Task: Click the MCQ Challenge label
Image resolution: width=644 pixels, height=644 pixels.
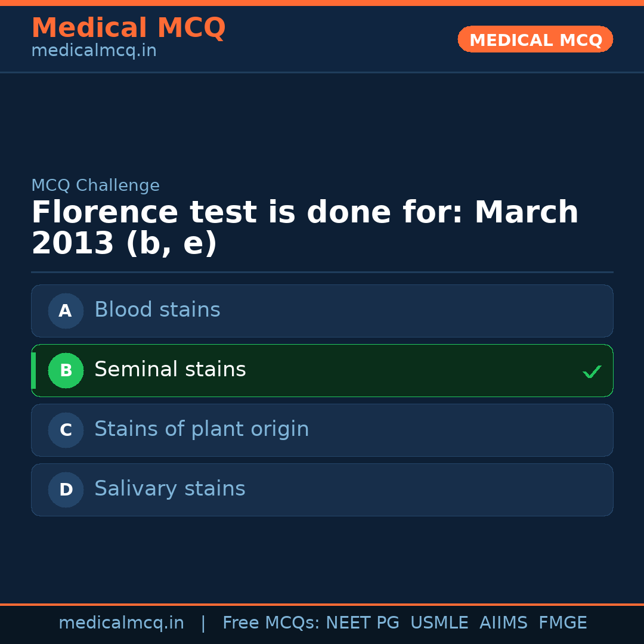Action: tap(95, 185)
